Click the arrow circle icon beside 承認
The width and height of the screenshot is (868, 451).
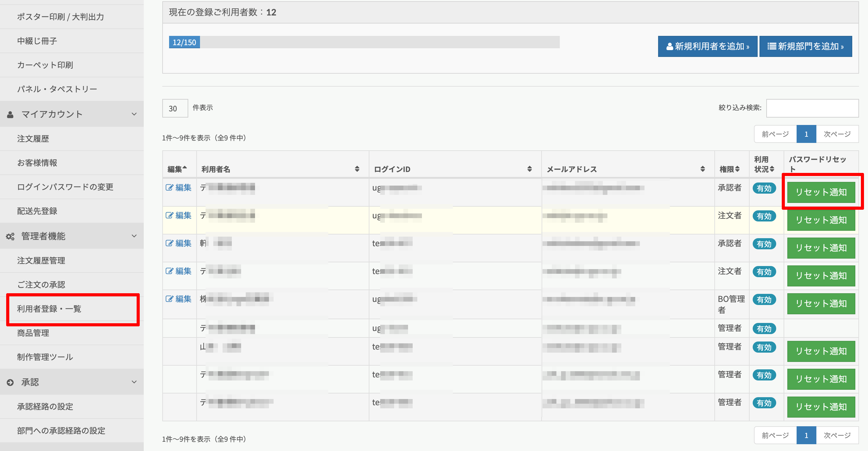[10, 382]
